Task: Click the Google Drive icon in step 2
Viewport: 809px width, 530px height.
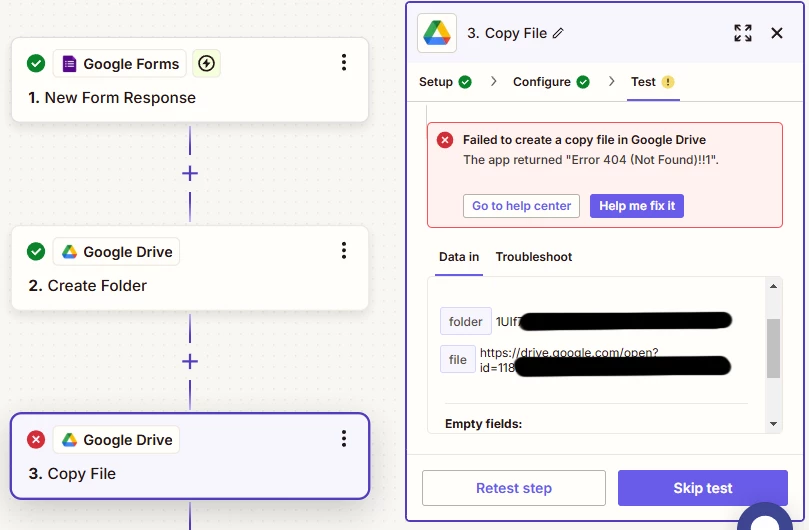Action: 70,252
